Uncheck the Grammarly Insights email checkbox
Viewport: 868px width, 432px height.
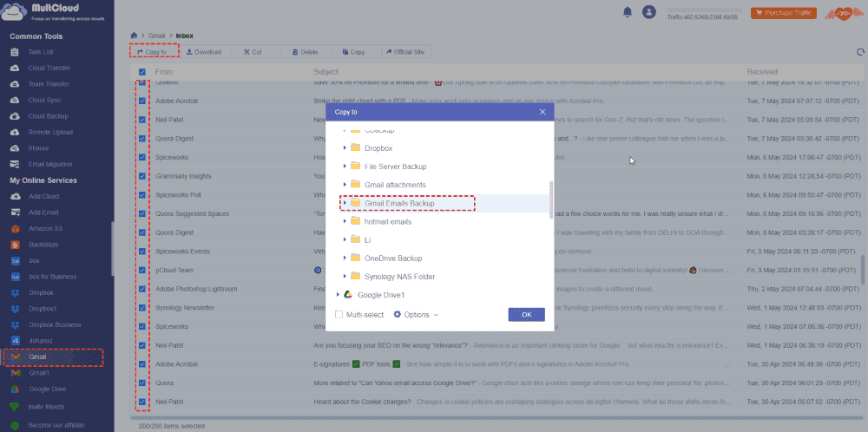142,176
